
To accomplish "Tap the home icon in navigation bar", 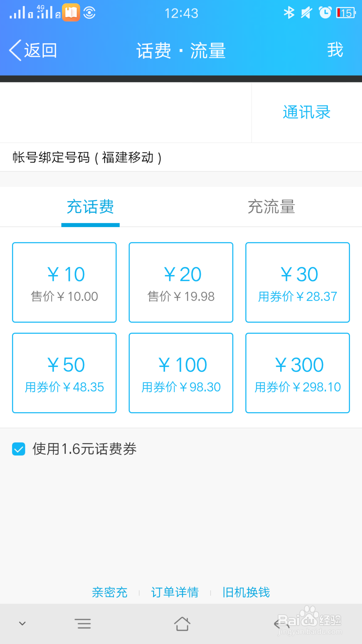I will coord(182,624).
